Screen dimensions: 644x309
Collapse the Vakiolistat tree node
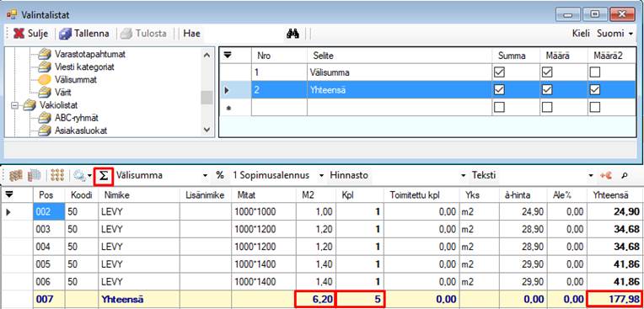[15, 105]
